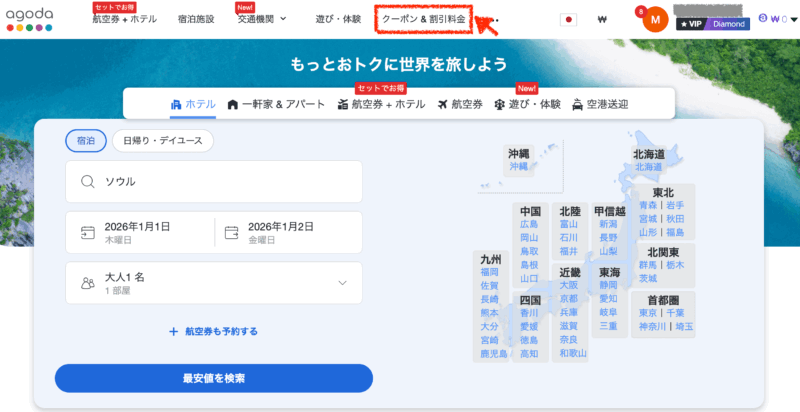Select 静岡 under 東海
Screen dimensions: 800x412
coord(608,285)
